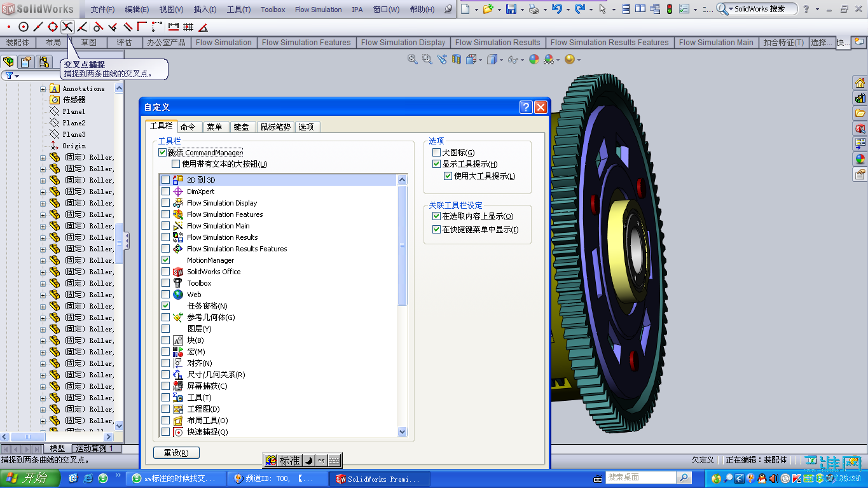Check 使用带有文本的大按钮 checkbox
The height and width of the screenshot is (488, 868).
(x=176, y=164)
